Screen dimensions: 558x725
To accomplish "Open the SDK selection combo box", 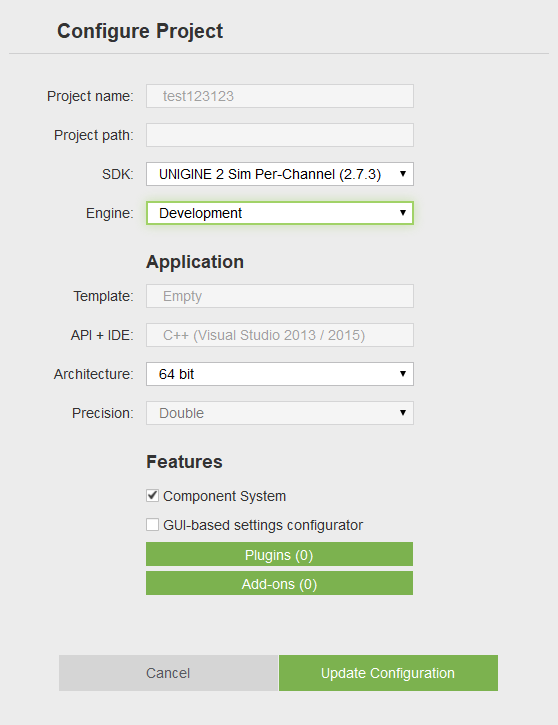I will click(x=280, y=174).
